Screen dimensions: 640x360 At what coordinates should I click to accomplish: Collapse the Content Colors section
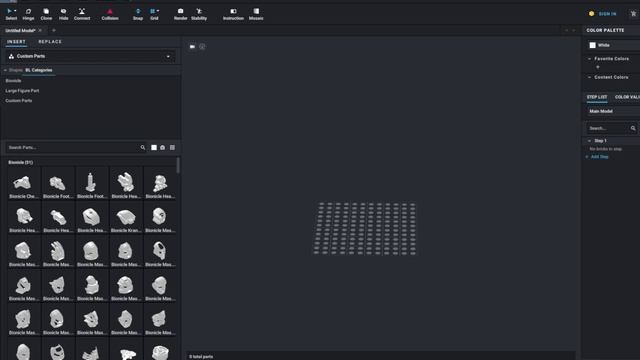pos(589,77)
